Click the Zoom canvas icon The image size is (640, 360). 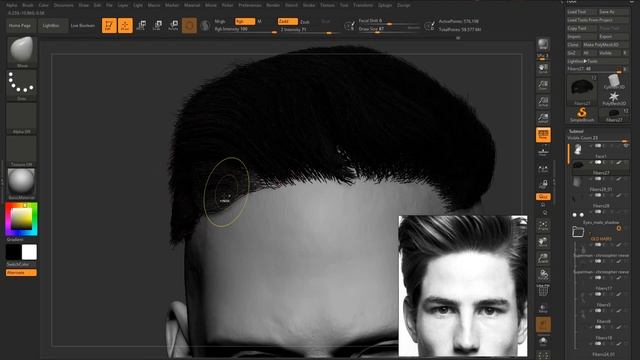tap(543, 85)
